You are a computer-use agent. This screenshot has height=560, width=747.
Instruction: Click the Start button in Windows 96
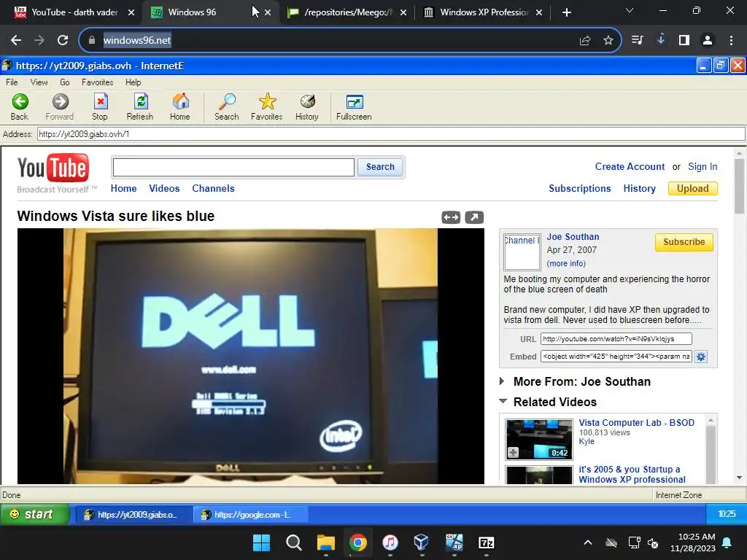(35, 514)
